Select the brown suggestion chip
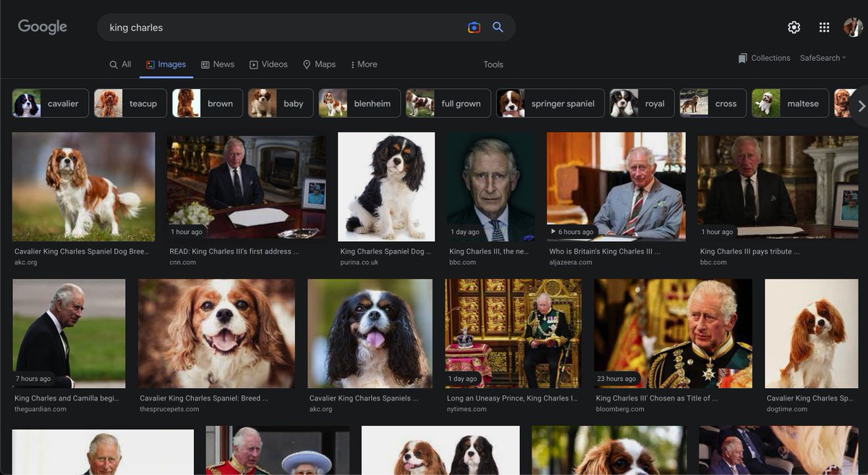 [208, 104]
